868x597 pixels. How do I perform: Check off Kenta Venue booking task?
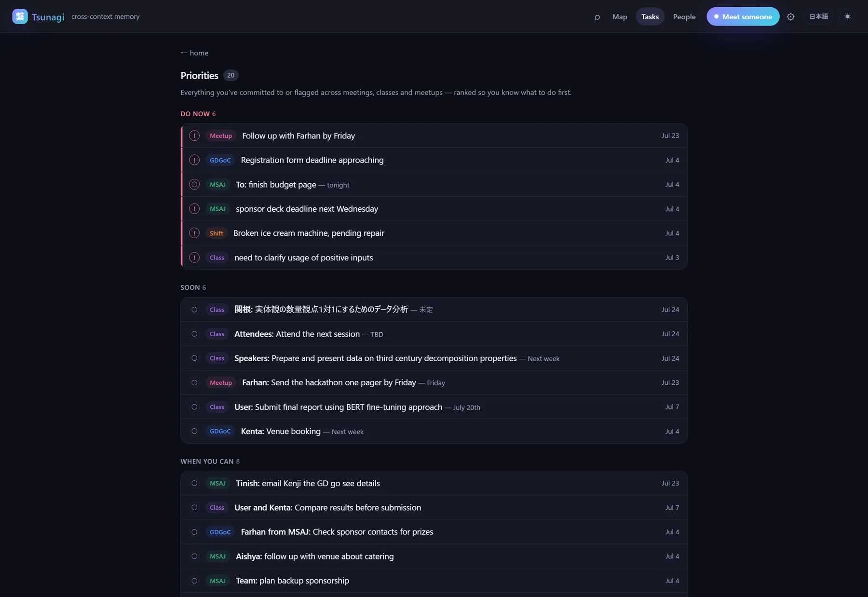pyautogui.click(x=194, y=432)
